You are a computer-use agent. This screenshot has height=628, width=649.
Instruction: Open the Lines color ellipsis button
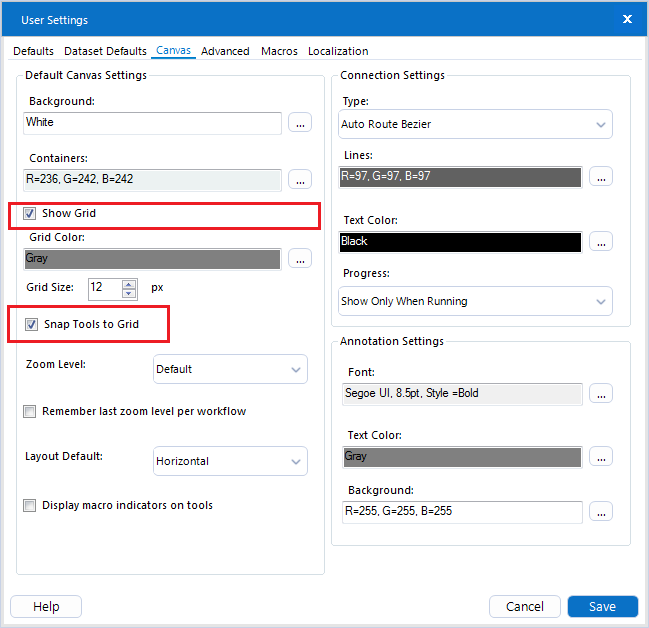600,177
